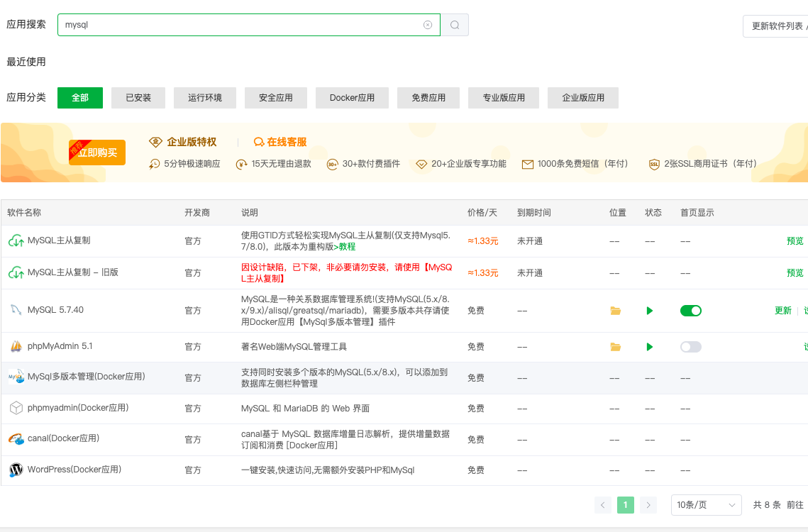808x532 pixels.
Task: Click the MySQL 5.7.40 dolphin icon
Action: click(x=16, y=310)
